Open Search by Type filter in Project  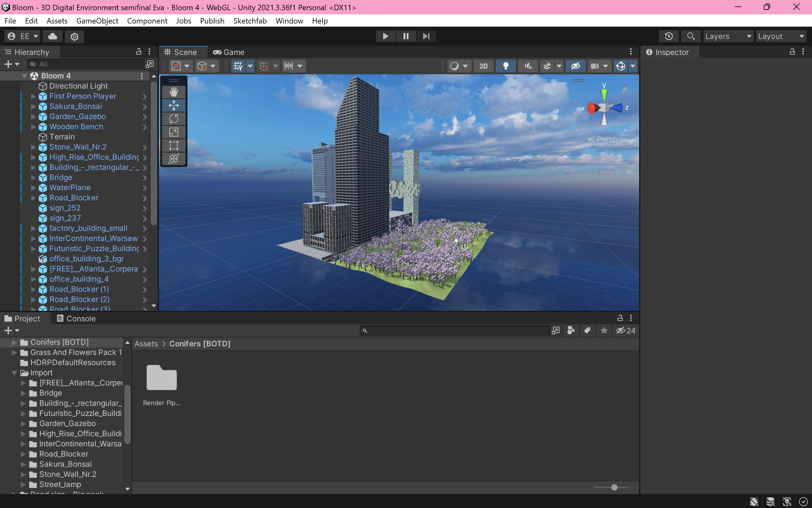coord(571,331)
